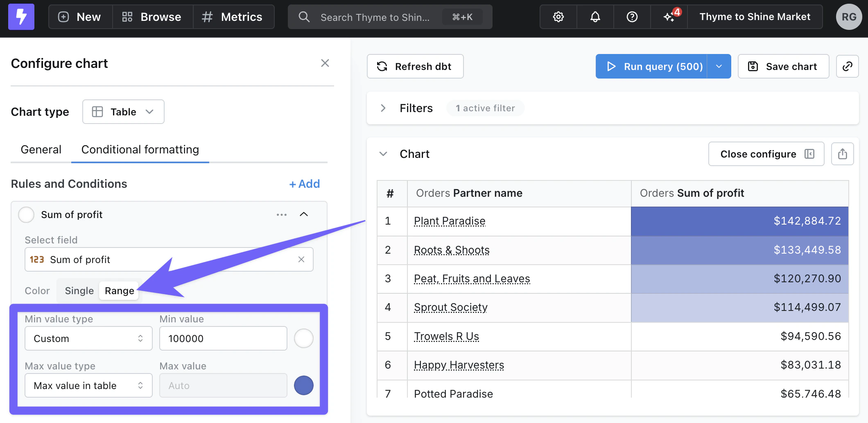Add a new conditional formatting rule
Screen dimensions: 868x423
(305, 184)
